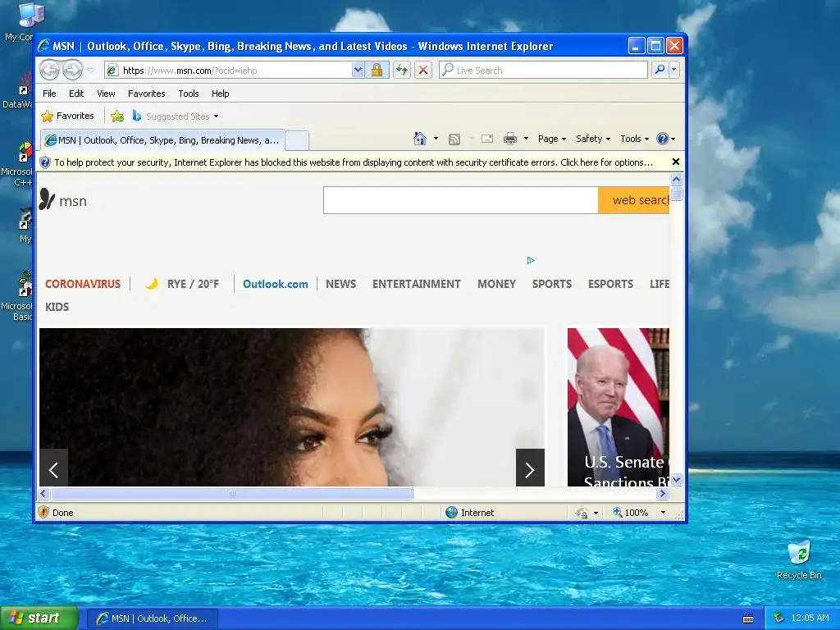This screenshot has width=840, height=630.
Task: Open the Tools menu in menu bar
Action: pos(189,94)
